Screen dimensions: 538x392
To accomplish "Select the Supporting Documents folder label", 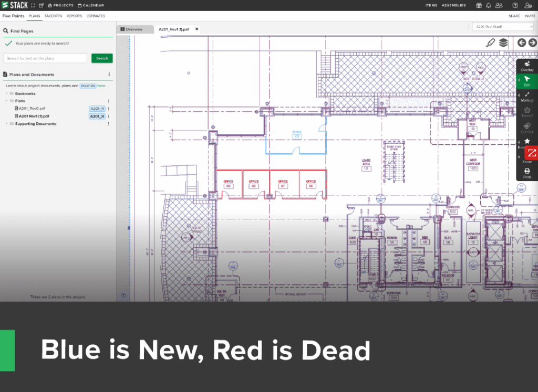I will 36,124.
